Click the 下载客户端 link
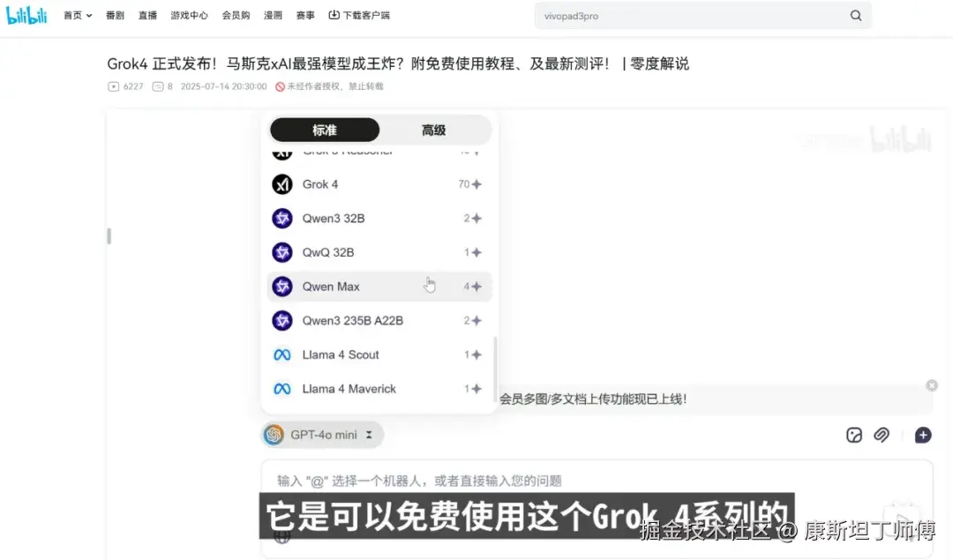Screen dimensions: 953x560 (359, 15)
